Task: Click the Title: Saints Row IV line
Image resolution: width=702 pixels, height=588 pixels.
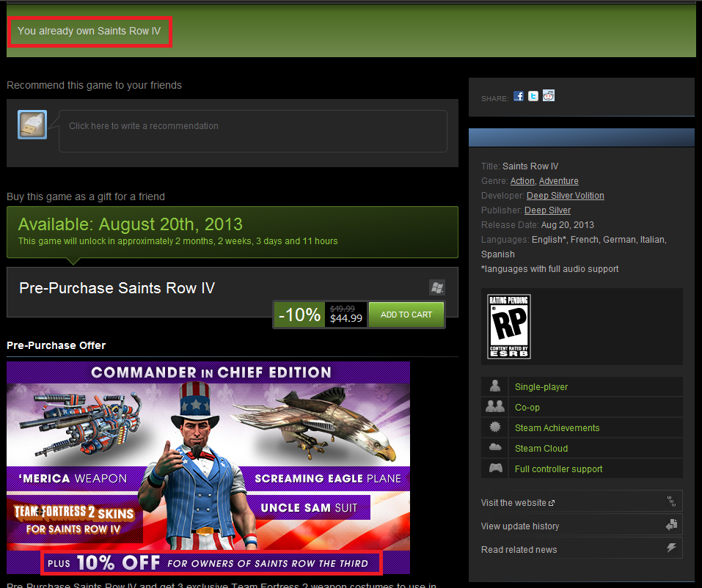Action: (520, 166)
